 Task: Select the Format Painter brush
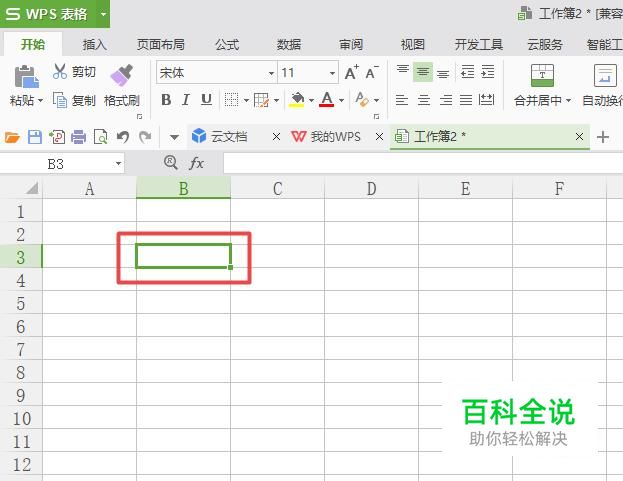click(x=122, y=75)
